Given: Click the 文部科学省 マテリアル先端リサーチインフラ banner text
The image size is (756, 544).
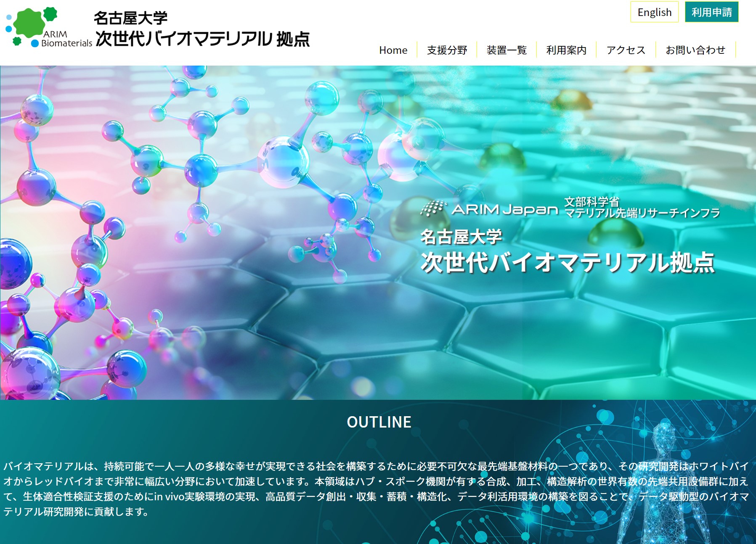Looking at the screenshot, I should [x=642, y=208].
